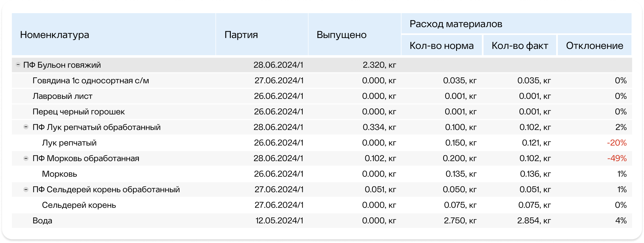This screenshot has width=644, height=243.
Task: Select the Сельдерей корень child row
Action: tap(322, 205)
